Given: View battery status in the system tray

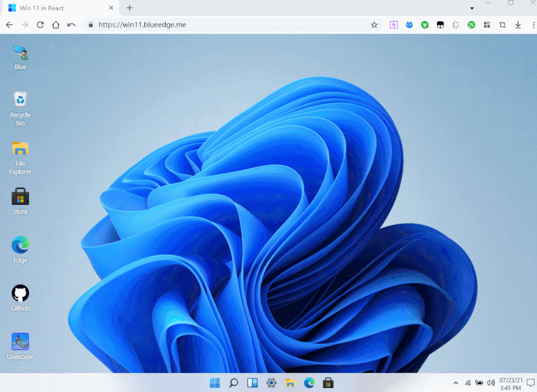Looking at the screenshot, I should point(479,383).
